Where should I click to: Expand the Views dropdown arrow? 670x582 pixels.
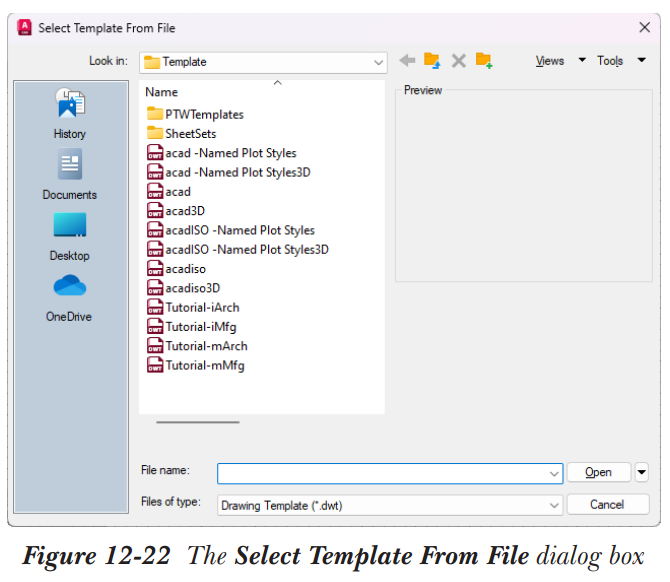tap(582, 60)
